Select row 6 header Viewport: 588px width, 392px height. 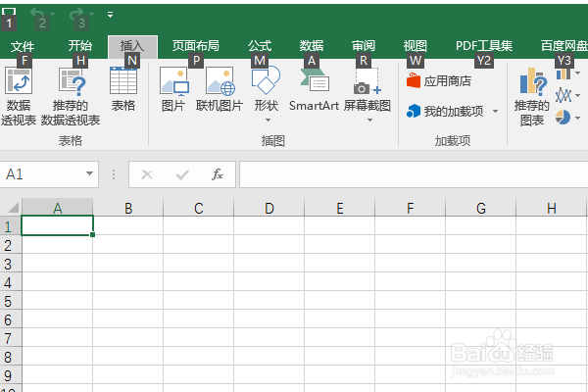click(x=11, y=319)
